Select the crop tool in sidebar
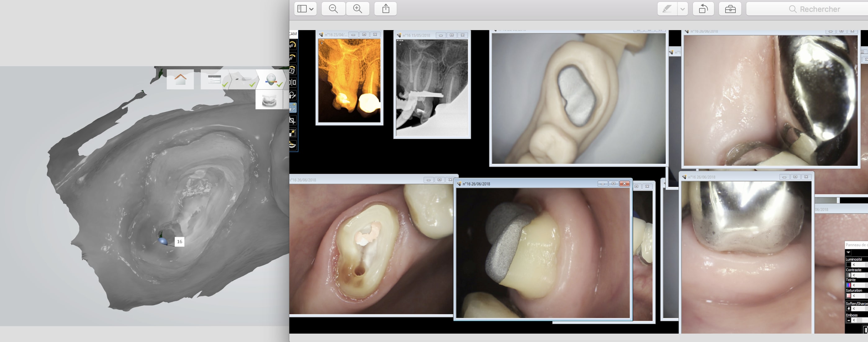 (x=292, y=120)
